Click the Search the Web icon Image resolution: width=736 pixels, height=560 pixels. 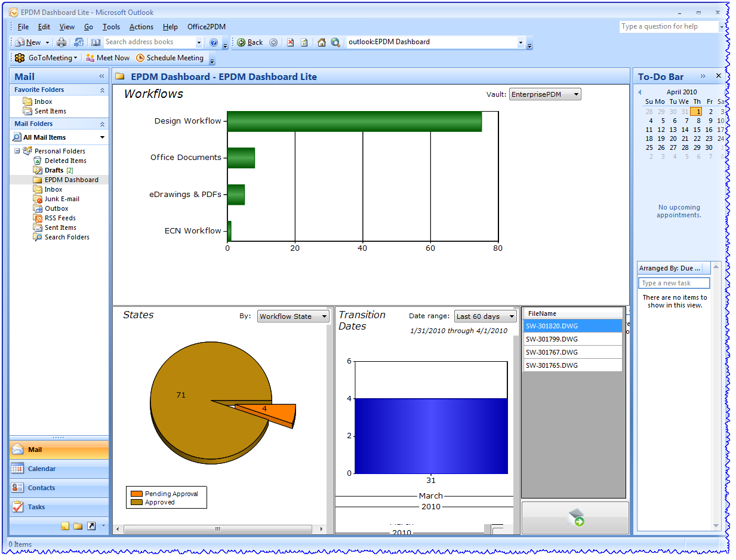coord(335,42)
